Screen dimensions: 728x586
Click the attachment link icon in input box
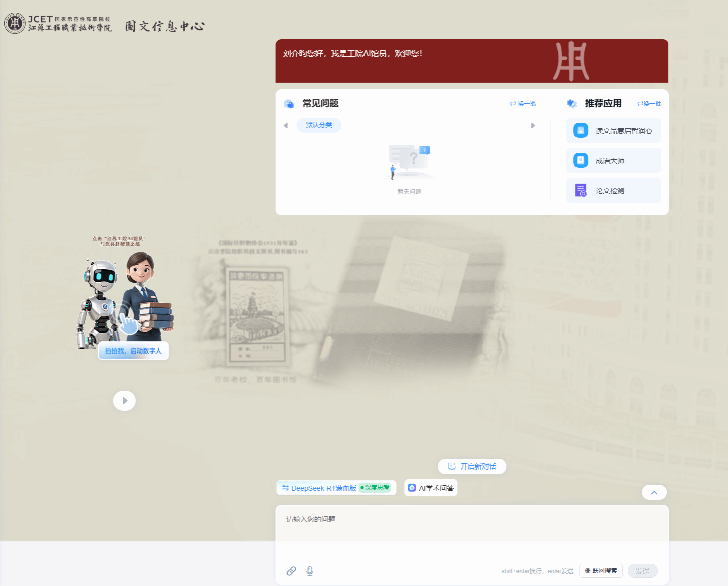[x=291, y=571]
